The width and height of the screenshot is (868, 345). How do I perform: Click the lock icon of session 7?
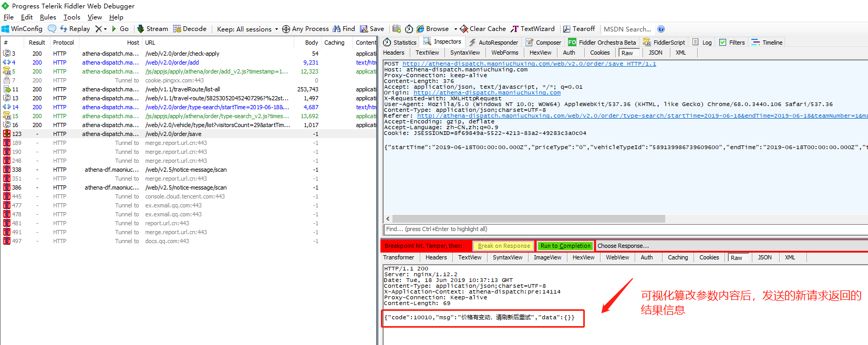tap(7, 80)
